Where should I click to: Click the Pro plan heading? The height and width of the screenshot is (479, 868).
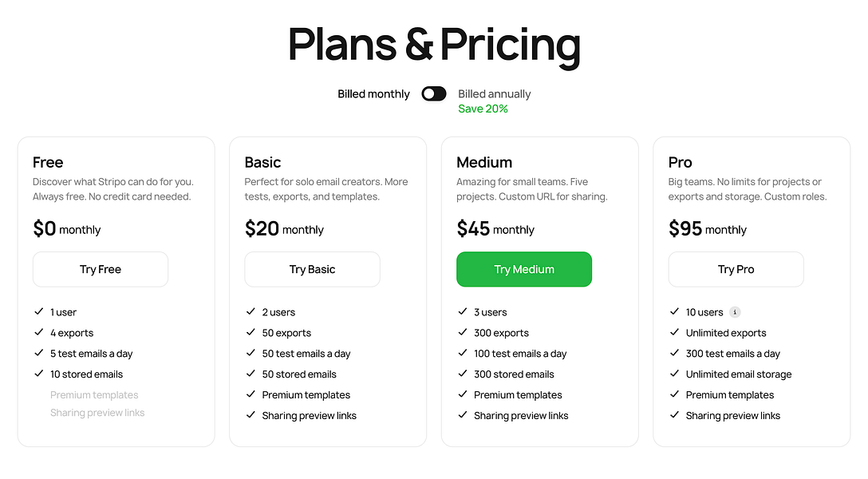681,162
